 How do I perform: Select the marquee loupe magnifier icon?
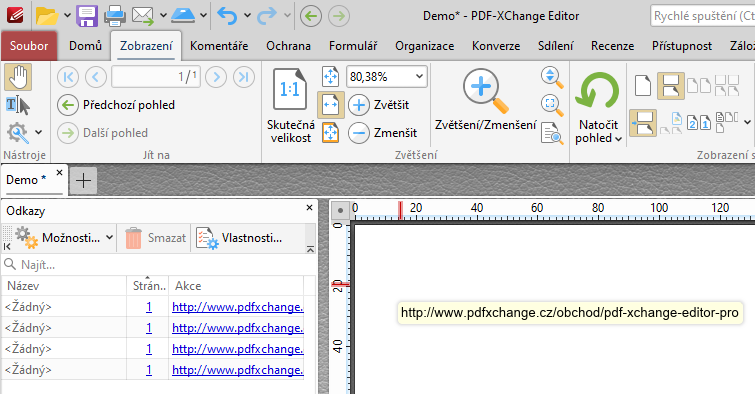click(x=552, y=105)
